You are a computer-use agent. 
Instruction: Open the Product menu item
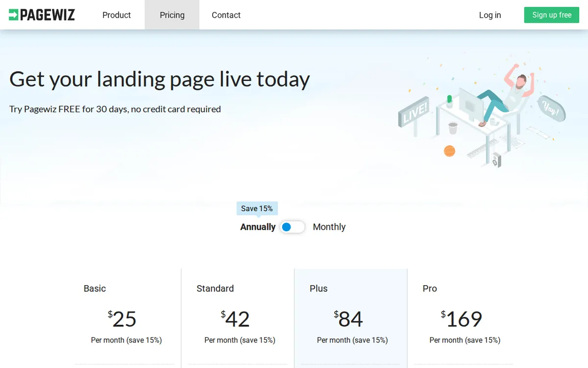click(117, 15)
